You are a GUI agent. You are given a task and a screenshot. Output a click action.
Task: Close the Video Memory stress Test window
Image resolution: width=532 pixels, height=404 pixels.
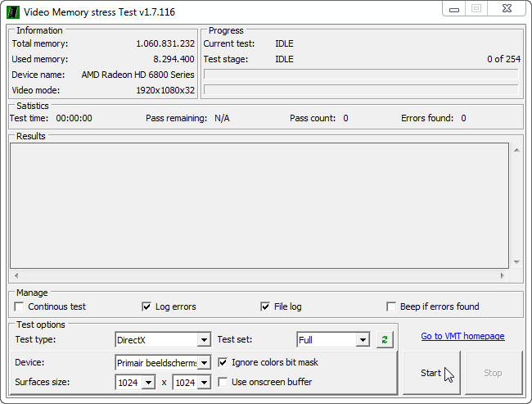[x=507, y=9]
